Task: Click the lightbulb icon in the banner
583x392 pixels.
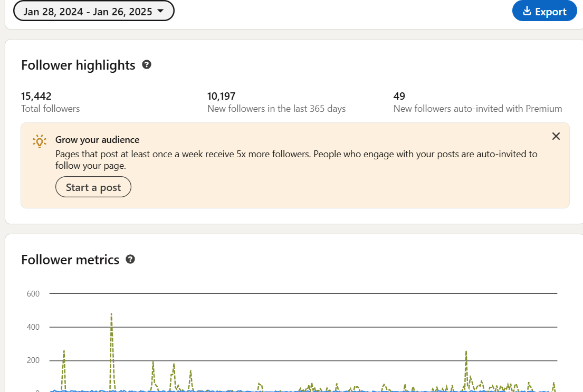Action: 39,141
